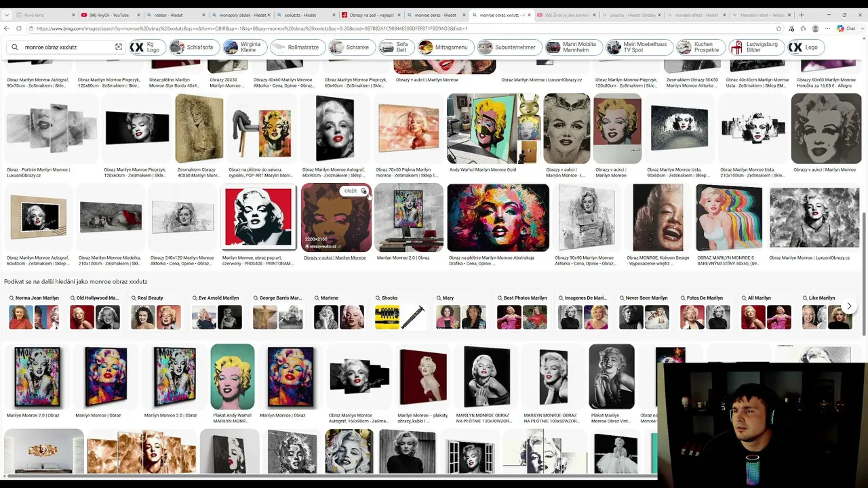Select the Schlafsofa filter chip

pyautogui.click(x=194, y=47)
